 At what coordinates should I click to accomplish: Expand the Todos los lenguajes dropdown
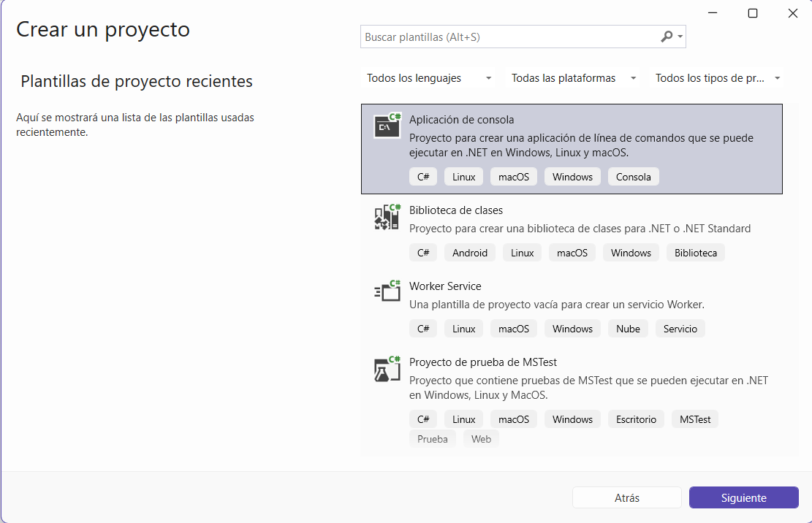[428, 78]
